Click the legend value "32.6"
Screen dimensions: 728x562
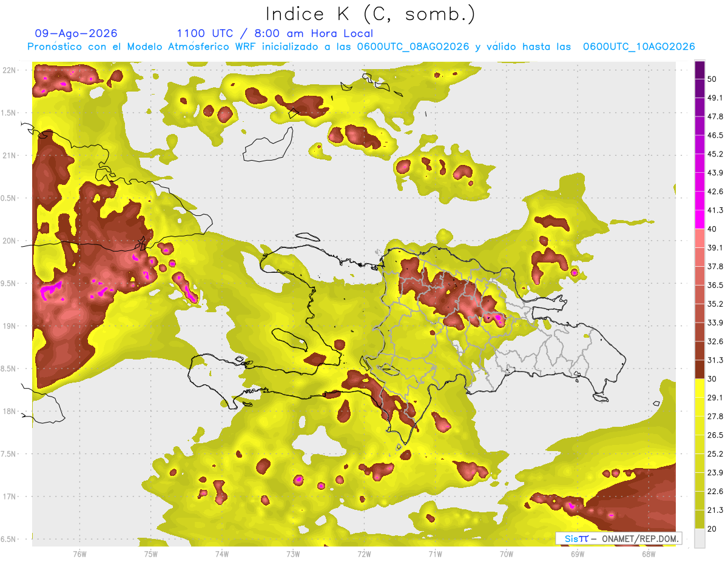(715, 341)
